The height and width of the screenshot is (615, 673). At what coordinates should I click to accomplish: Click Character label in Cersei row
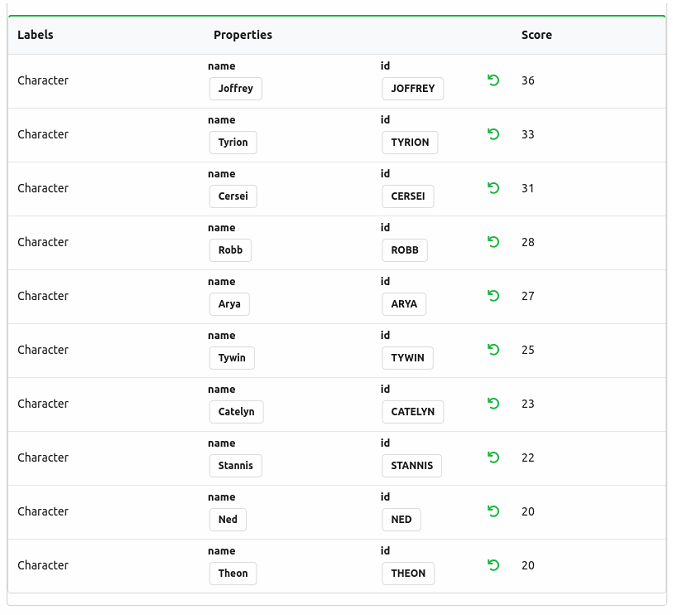tap(43, 188)
